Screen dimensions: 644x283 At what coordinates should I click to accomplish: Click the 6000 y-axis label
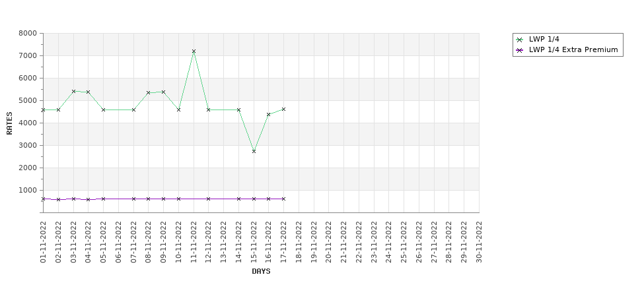tap(28, 78)
